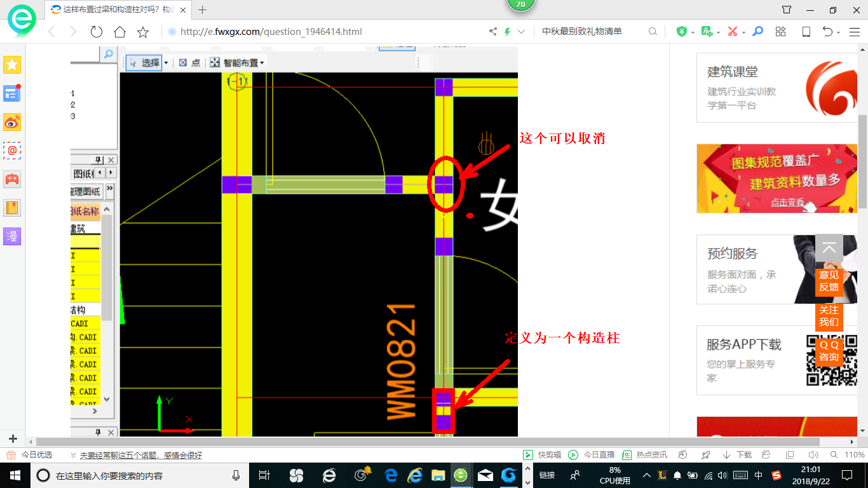Click the browser forward arrow
This screenshot has height=488, width=868.
pyautogui.click(x=73, y=32)
